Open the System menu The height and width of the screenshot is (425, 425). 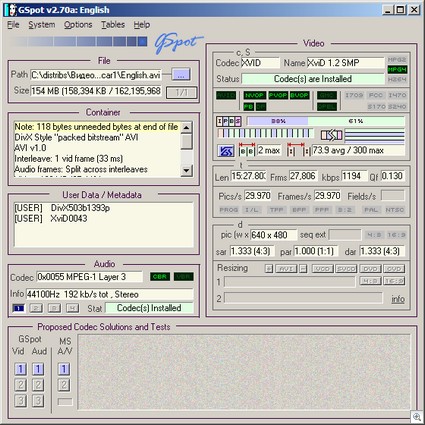point(42,25)
